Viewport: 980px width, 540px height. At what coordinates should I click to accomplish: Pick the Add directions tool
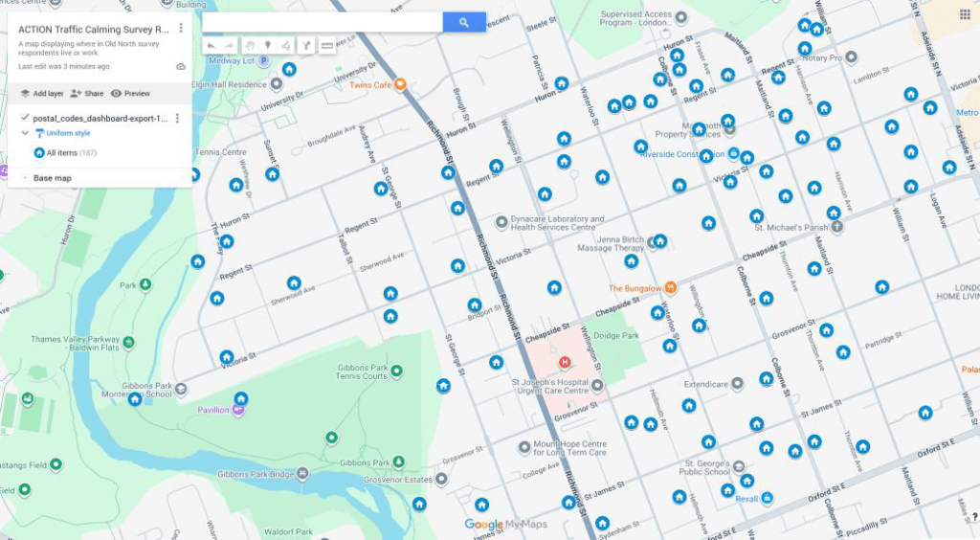pos(306,45)
